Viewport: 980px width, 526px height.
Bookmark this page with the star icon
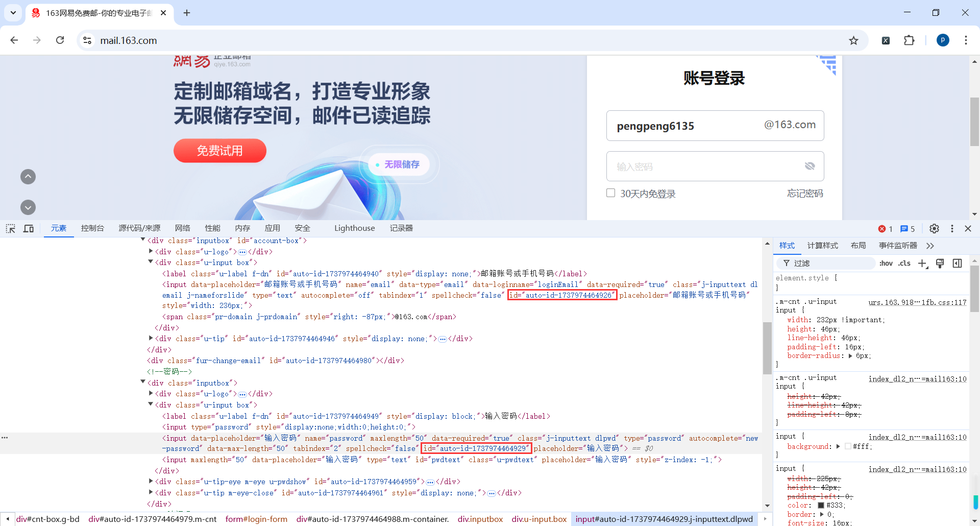[x=853, y=40]
